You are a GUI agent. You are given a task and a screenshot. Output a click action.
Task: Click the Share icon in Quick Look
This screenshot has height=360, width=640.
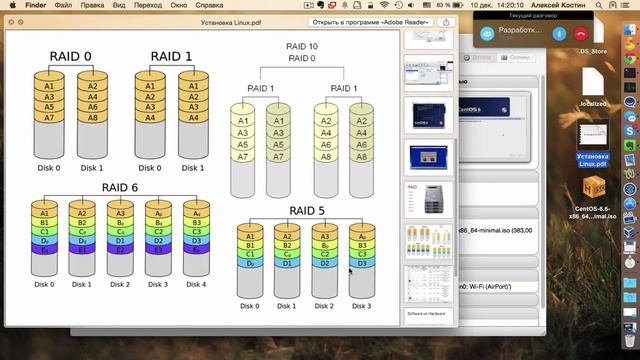coord(446,22)
